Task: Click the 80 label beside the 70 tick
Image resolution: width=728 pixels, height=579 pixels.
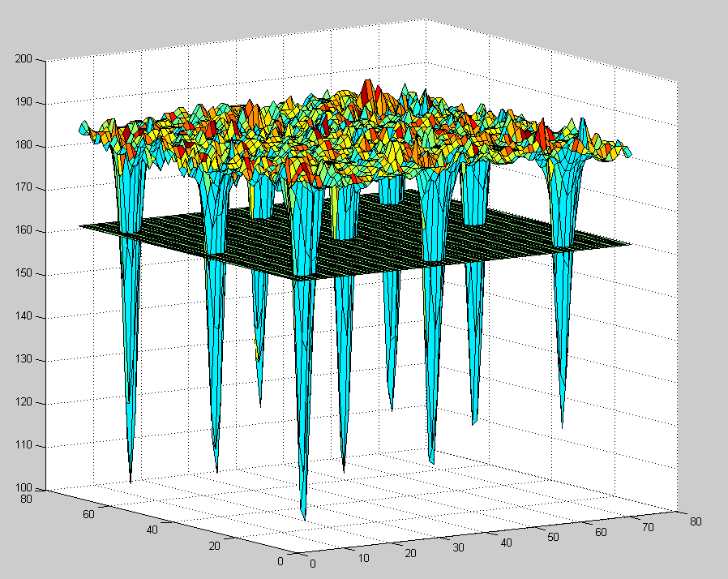Action: click(696, 522)
